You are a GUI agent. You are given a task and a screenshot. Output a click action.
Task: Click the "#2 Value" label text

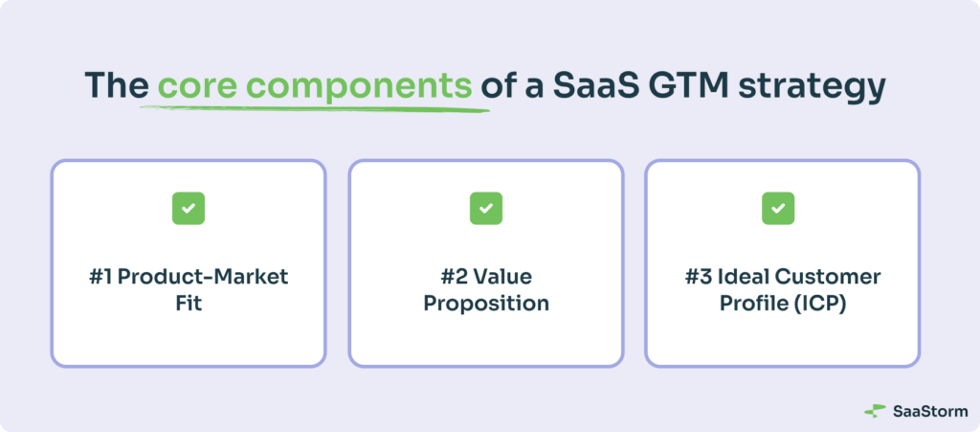click(485, 277)
